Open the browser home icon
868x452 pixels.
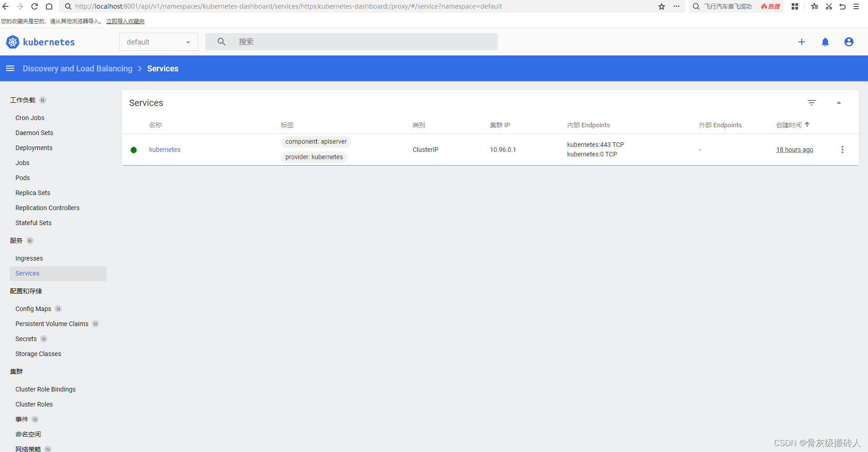click(49, 6)
